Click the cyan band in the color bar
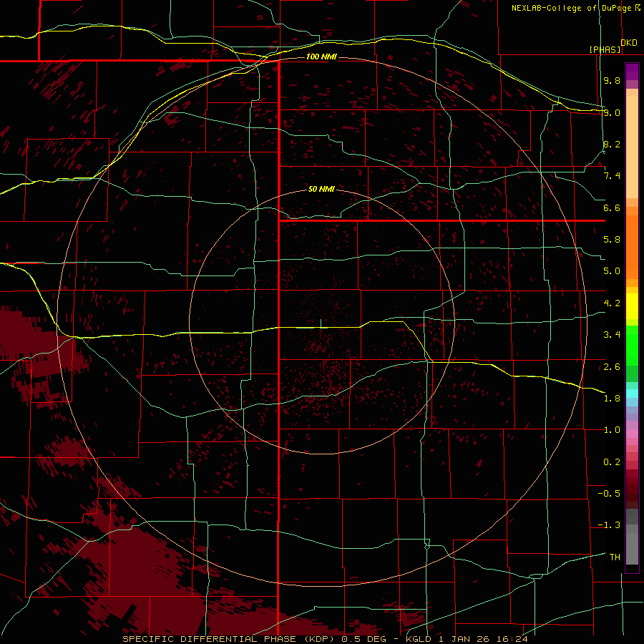Viewport: 644px width, 644px height. (632, 394)
